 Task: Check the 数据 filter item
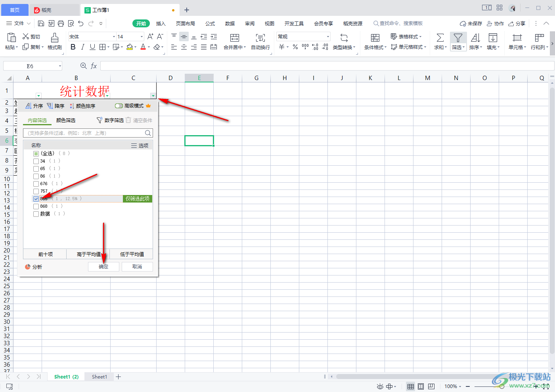[x=36, y=214]
